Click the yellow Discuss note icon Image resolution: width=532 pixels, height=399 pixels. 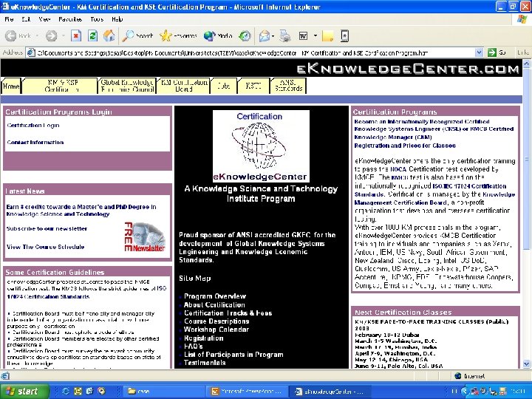(x=327, y=35)
